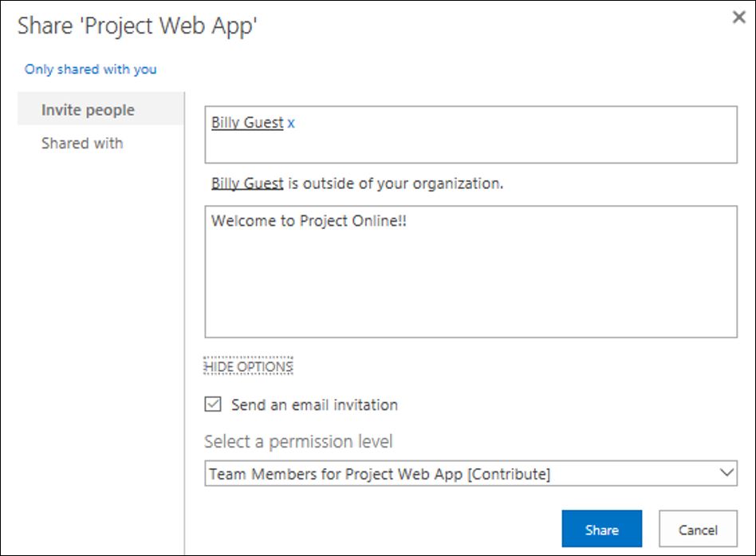Click the permission dropdown chevron arrow
The height and width of the screenshot is (556, 756).
pos(726,472)
